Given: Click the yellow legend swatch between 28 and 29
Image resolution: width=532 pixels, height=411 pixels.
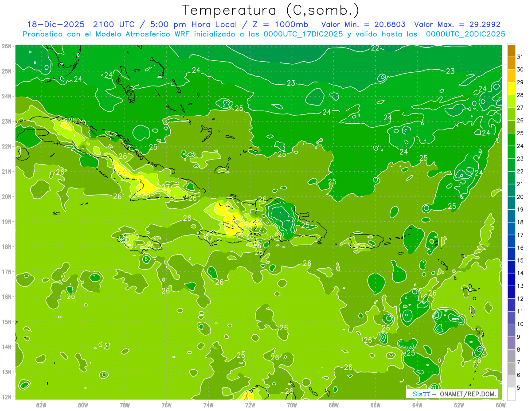Looking at the screenshot, I should tap(511, 89).
